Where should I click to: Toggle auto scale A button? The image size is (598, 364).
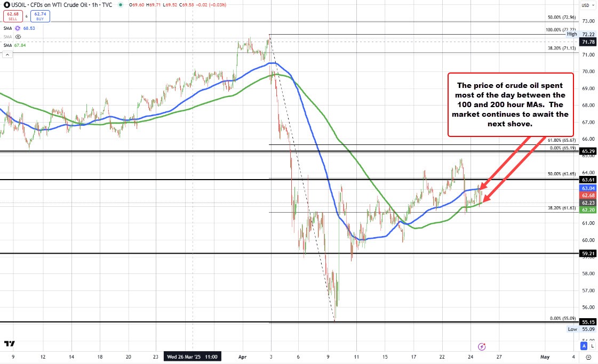click(584, 346)
